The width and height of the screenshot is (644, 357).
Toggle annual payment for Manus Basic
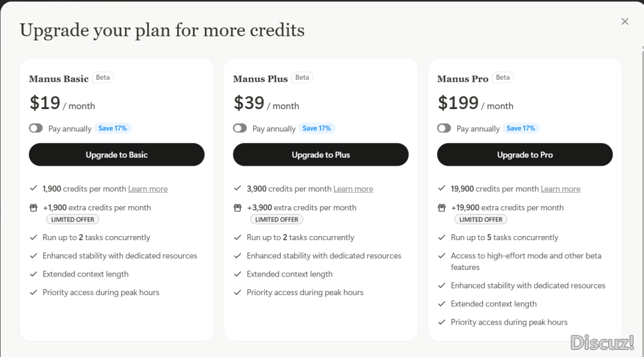(x=36, y=128)
